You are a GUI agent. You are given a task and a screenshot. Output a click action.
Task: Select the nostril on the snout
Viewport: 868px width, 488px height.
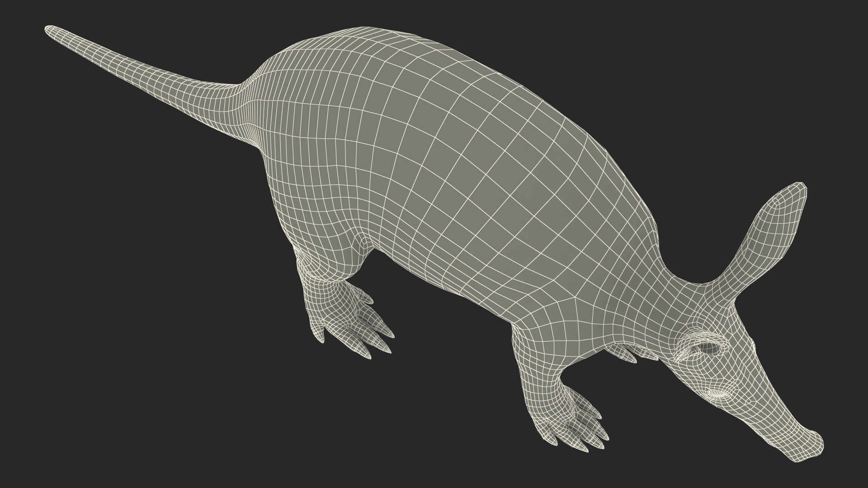[x=717, y=394]
